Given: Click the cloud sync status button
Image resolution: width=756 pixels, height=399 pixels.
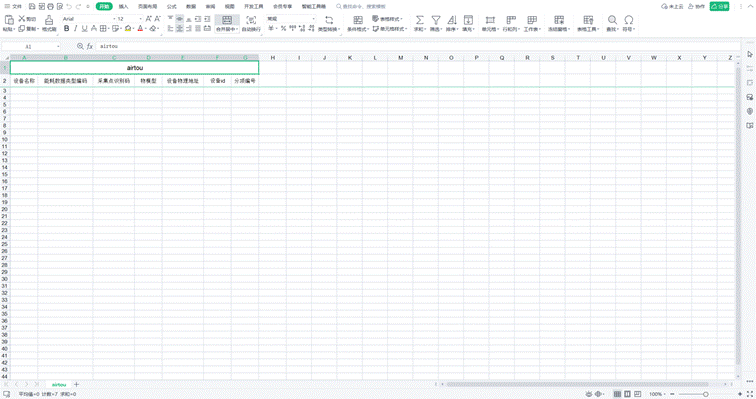Looking at the screenshot, I should 672,6.
